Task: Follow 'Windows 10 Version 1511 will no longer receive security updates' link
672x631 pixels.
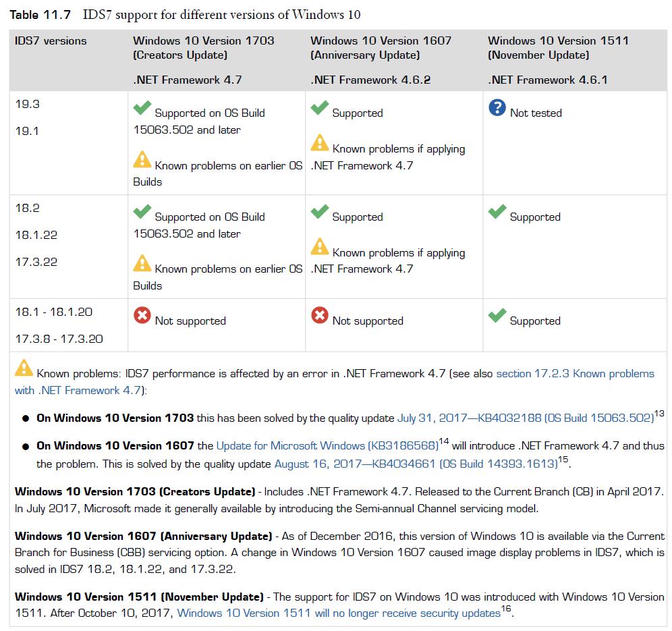Action: point(339,613)
